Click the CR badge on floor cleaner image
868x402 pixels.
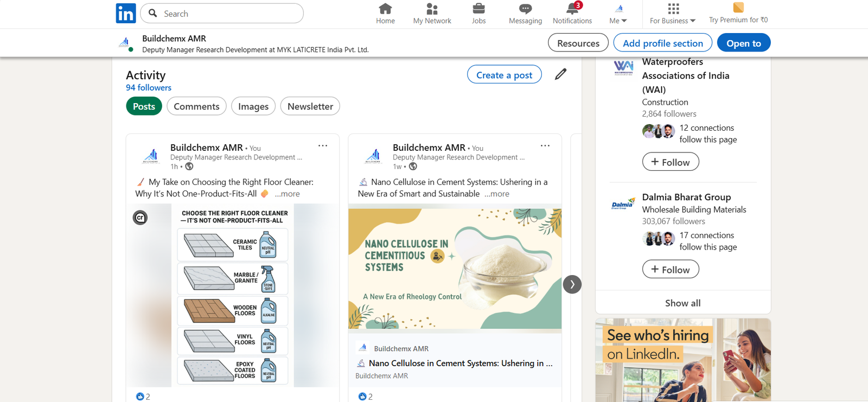tap(140, 218)
